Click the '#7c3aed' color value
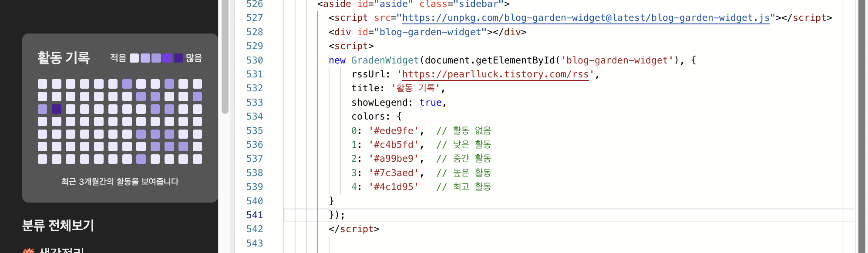Screen dimensions: 868x253 click(394, 173)
